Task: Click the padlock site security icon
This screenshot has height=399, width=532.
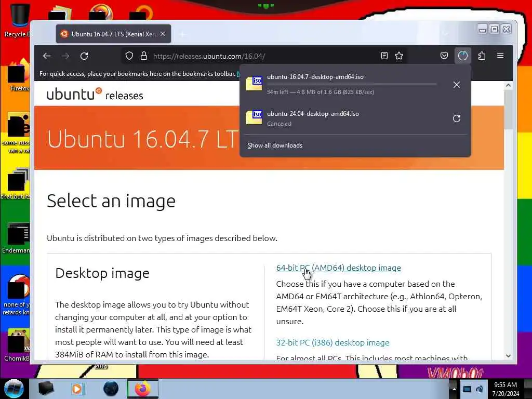Action: (x=144, y=56)
